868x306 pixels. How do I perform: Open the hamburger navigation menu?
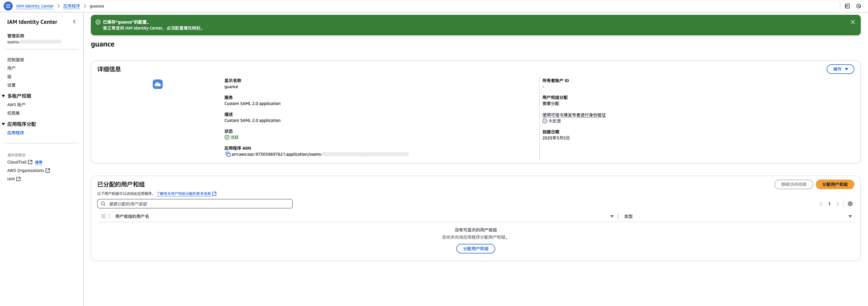pos(8,6)
